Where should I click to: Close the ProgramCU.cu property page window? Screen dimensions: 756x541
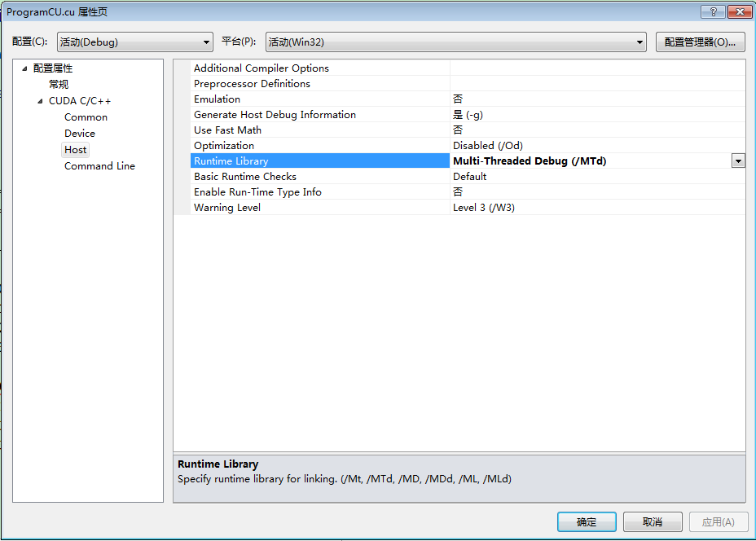pyautogui.click(x=740, y=11)
